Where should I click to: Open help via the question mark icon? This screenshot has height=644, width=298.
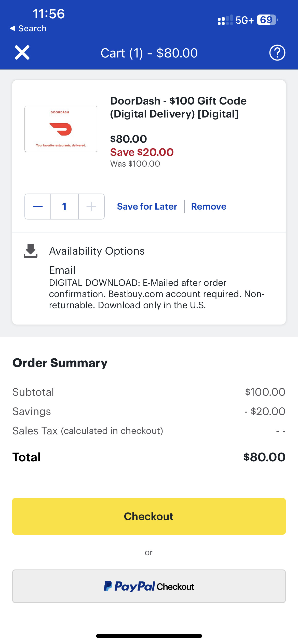pos(277,53)
